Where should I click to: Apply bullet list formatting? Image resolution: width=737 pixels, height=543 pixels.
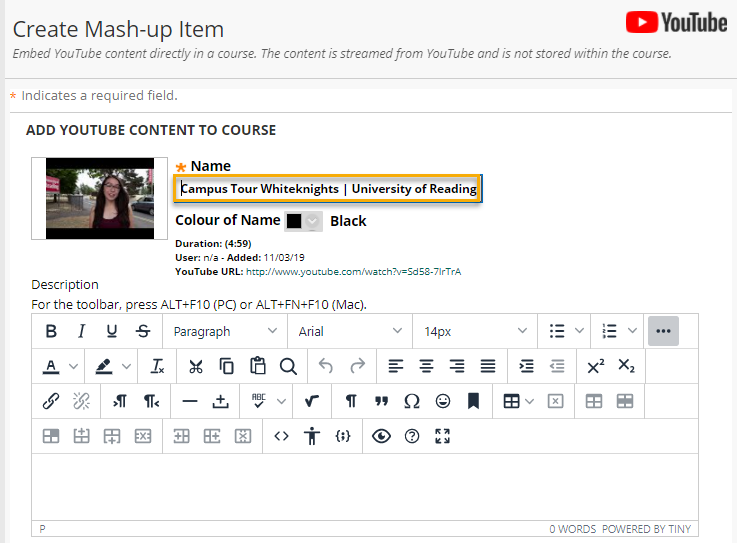(557, 331)
